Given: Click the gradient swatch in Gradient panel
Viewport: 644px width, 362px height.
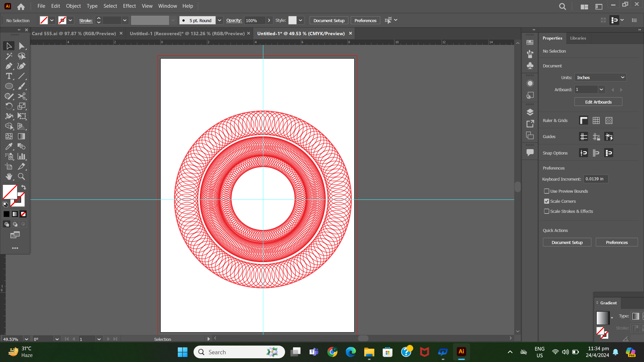Looking at the screenshot, I should pyautogui.click(x=602, y=317).
